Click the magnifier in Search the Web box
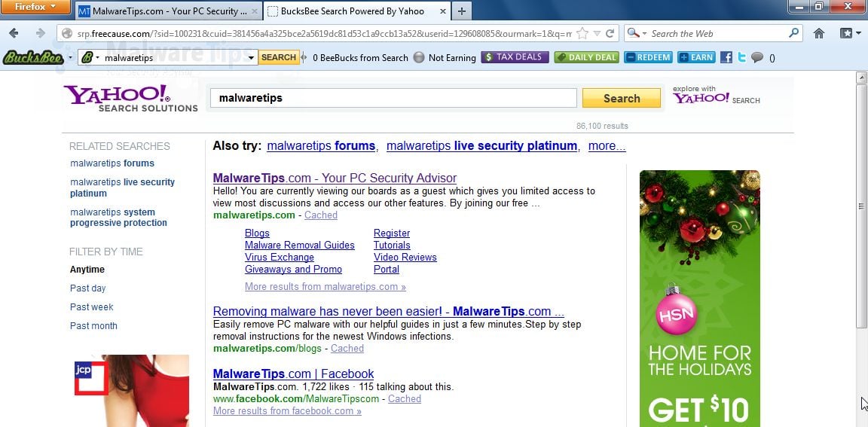The height and width of the screenshot is (427, 868). [794, 33]
